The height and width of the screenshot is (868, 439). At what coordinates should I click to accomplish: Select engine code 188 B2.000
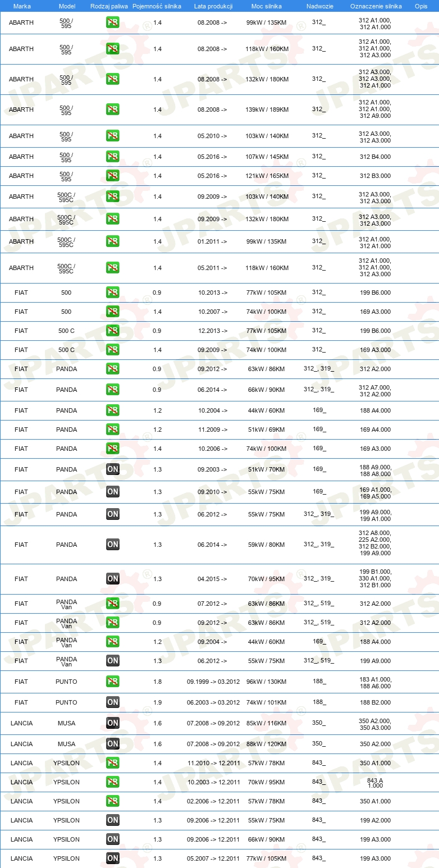pos(375,702)
